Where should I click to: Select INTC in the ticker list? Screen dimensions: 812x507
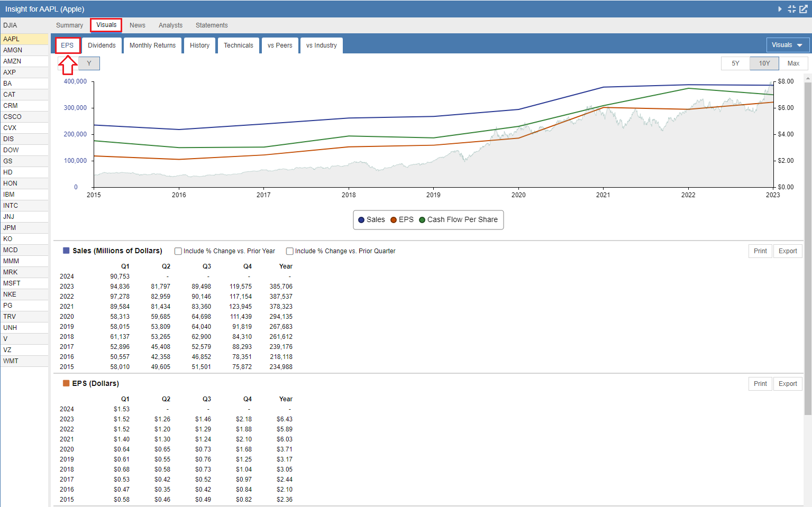coord(24,206)
